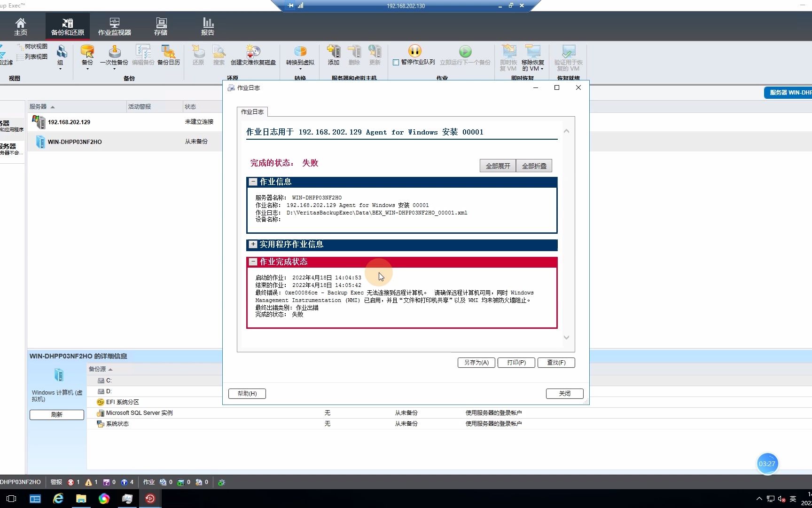Switch to the 存储 ribbon tab
The width and height of the screenshot is (812, 508).
click(160, 26)
